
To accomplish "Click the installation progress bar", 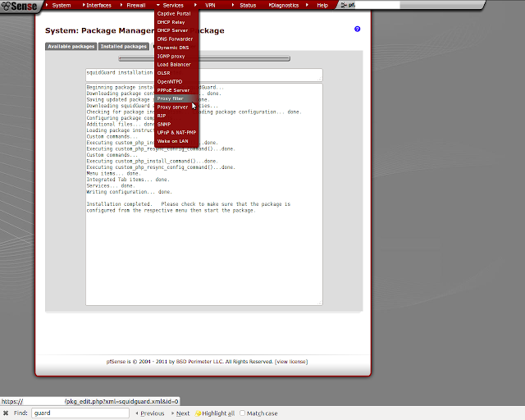I will click(204, 58).
